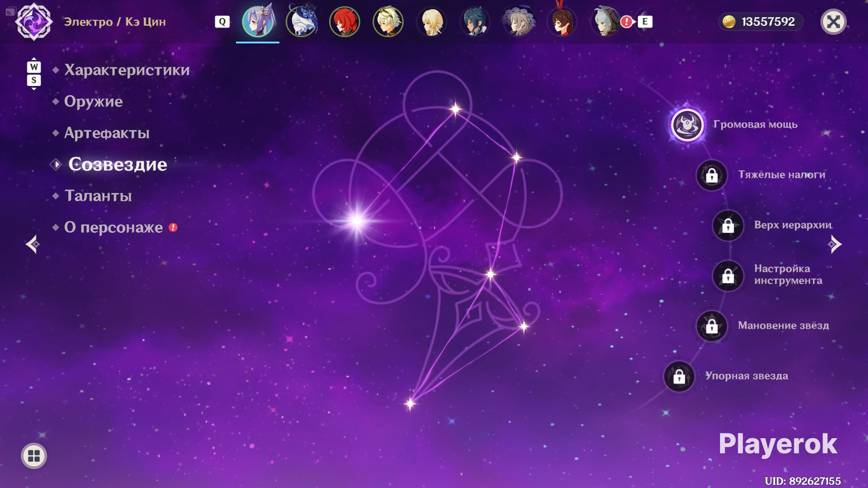
Task: Select the Верх иерархии constellation label
Action: pos(793,225)
